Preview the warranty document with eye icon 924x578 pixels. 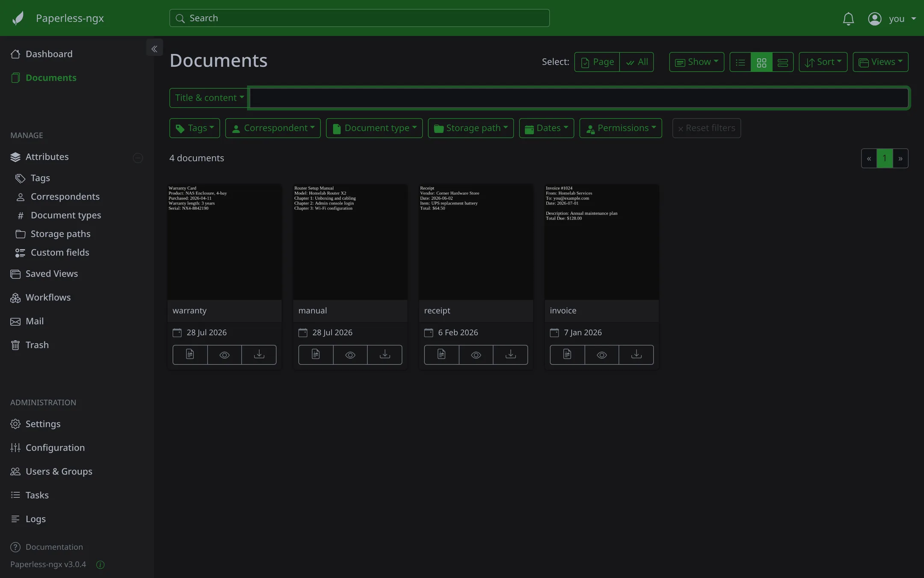coord(225,355)
